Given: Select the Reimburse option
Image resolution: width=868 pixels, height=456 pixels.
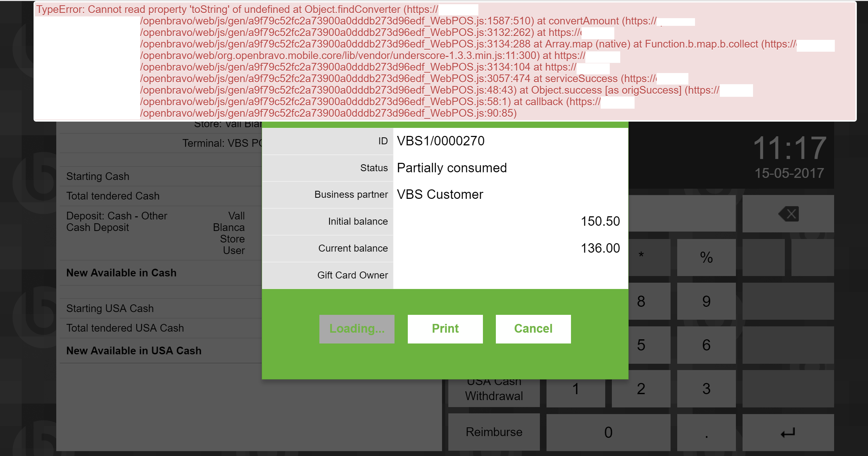Looking at the screenshot, I should point(494,432).
